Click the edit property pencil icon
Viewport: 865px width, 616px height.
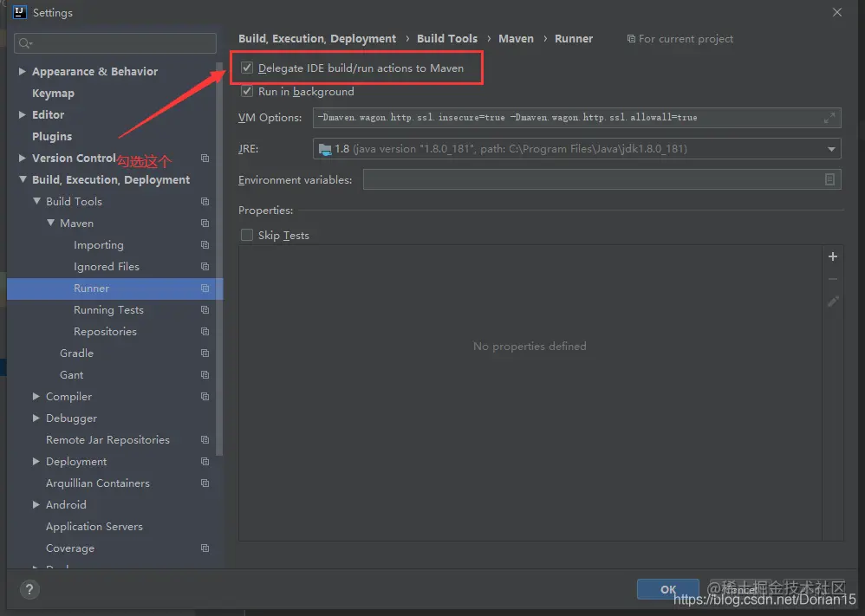point(832,302)
